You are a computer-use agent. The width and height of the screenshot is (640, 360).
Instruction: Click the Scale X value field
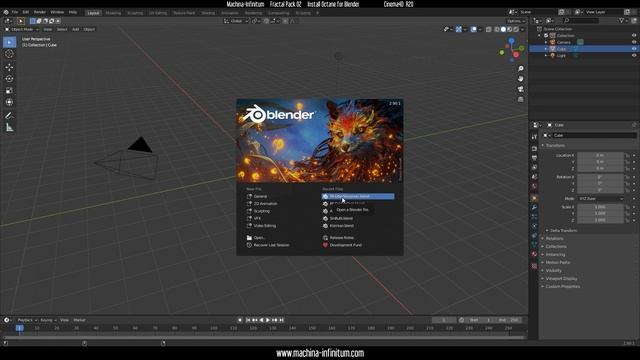[600, 207]
